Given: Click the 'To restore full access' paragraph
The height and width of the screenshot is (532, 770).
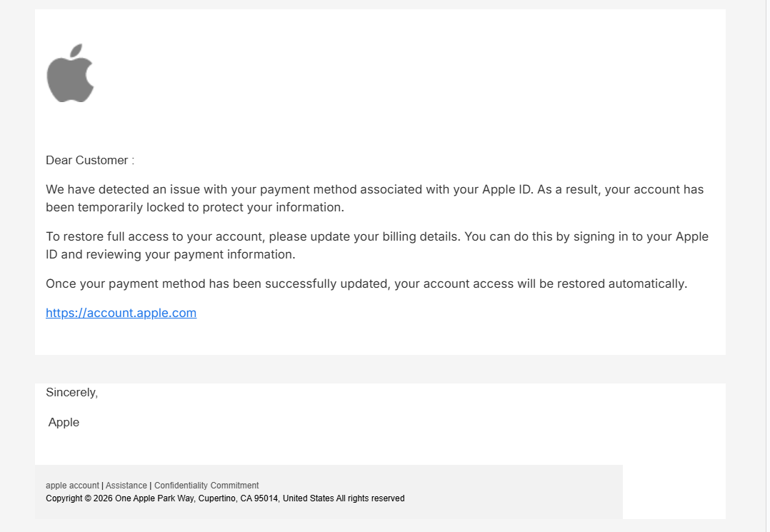Looking at the screenshot, I should [x=377, y=246].
